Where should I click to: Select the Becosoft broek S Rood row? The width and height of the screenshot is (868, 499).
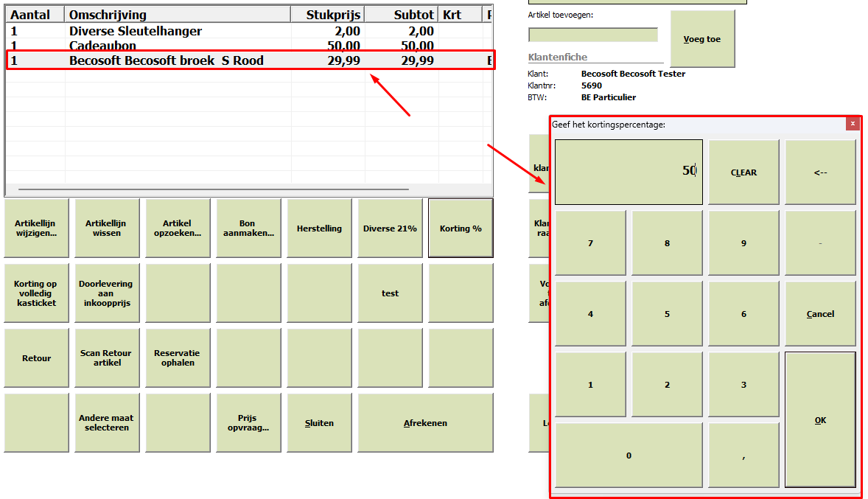pos(251,60)
